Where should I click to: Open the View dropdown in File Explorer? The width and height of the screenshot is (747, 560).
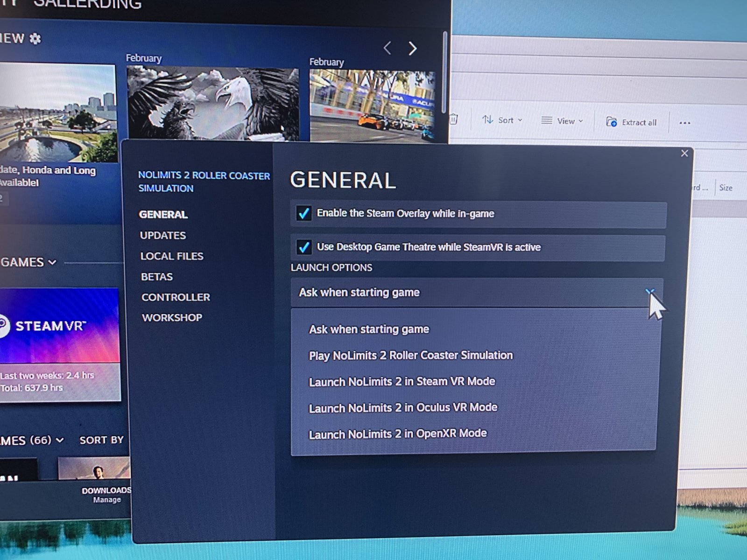coord(562,121)
